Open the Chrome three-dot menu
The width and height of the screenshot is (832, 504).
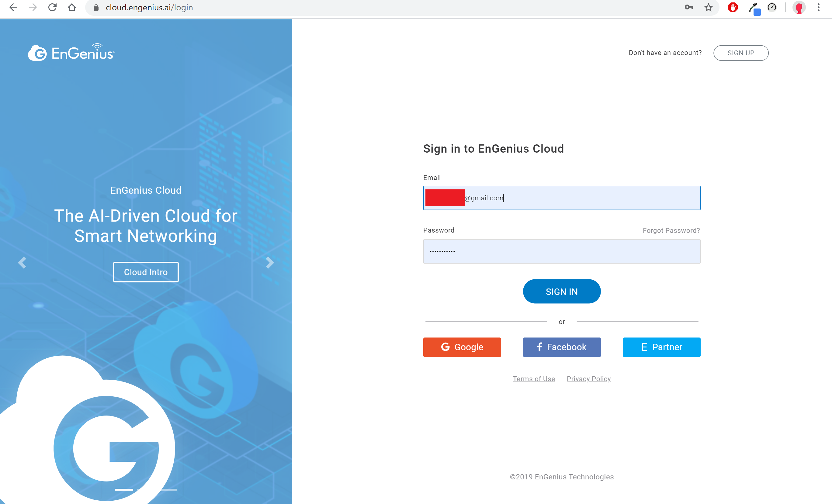(819, 7)
